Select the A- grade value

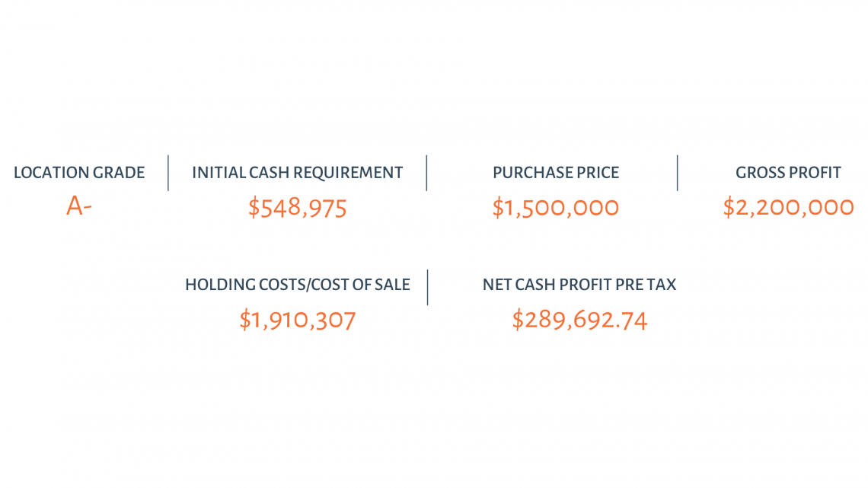[x=78, y=206]
